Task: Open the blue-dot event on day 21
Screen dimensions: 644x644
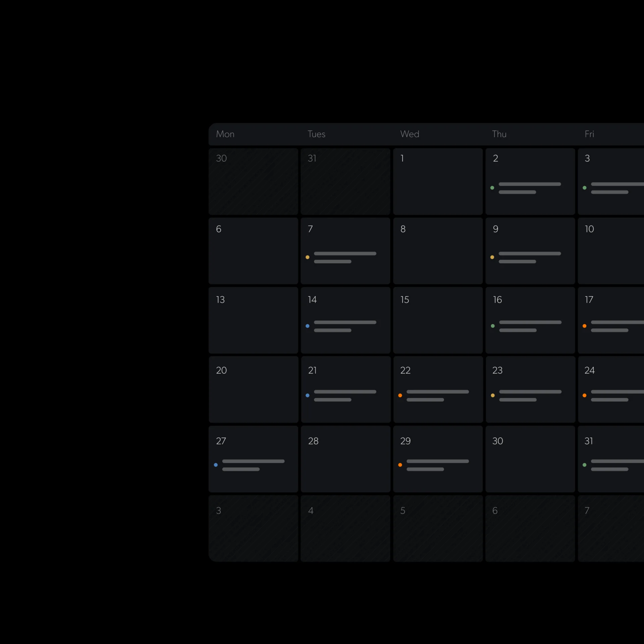Action: (341, 395)
